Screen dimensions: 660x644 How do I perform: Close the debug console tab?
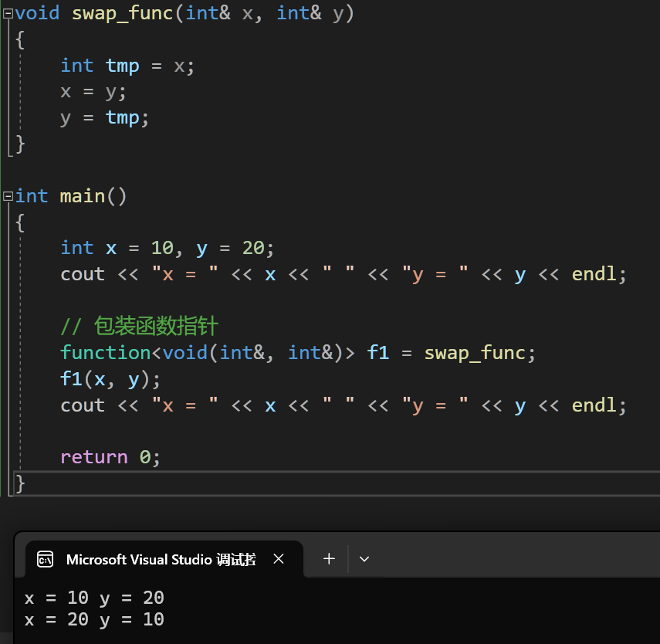click(x=279, y=559)
